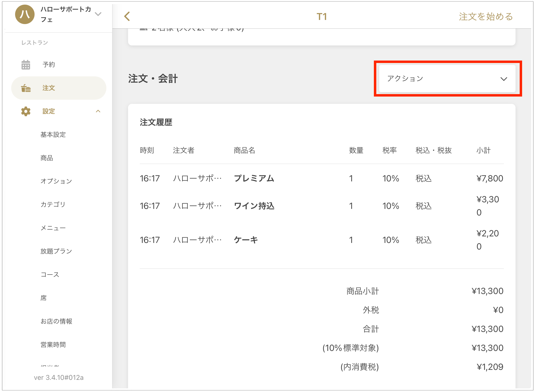This screenshot has height=392, width=535.
Task: Select the ワイン持込 order row
Action: click(254, 206)
